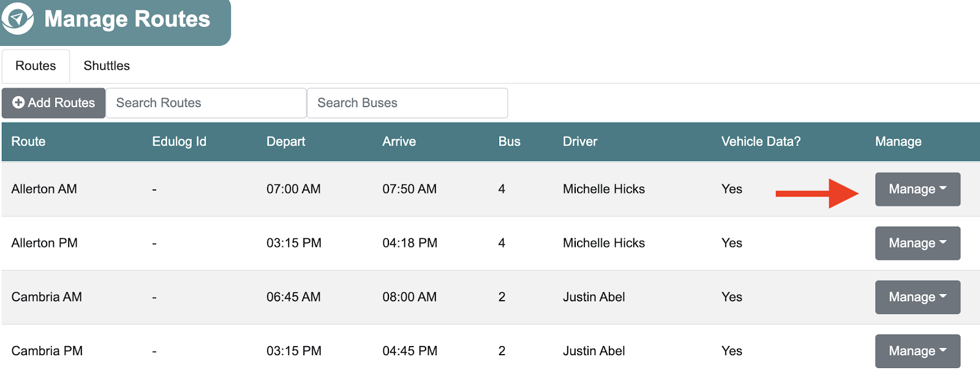Select the Allerton AM route name

coord(44,189)
